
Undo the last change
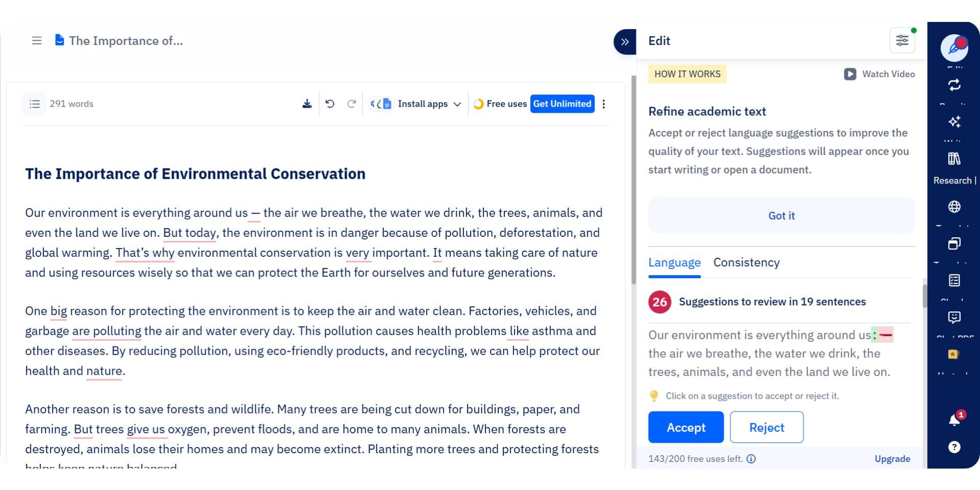coord(331,104)
